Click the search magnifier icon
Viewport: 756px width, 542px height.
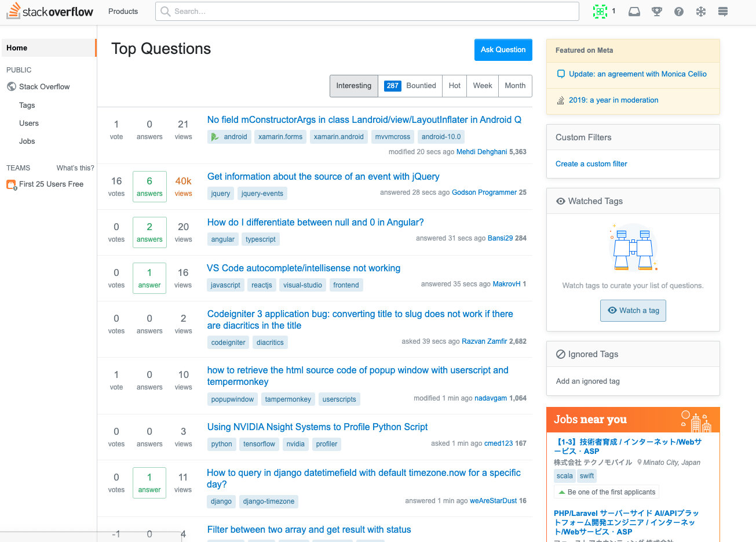coord(165,11)
